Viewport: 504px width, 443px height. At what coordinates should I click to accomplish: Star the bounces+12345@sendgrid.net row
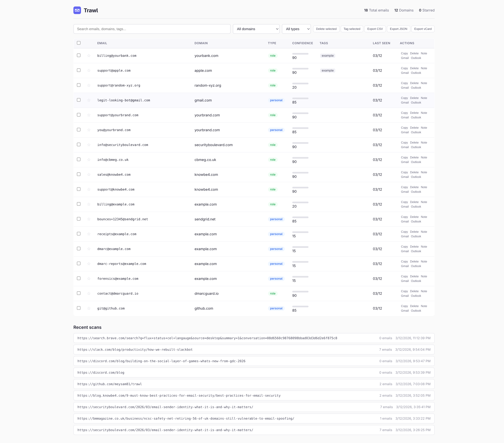tap(89, 219)
